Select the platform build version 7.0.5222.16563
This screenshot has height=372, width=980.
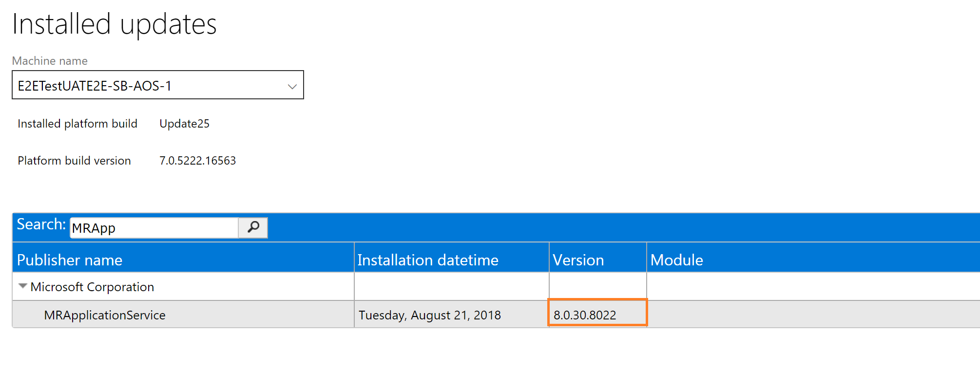(197, 160)
